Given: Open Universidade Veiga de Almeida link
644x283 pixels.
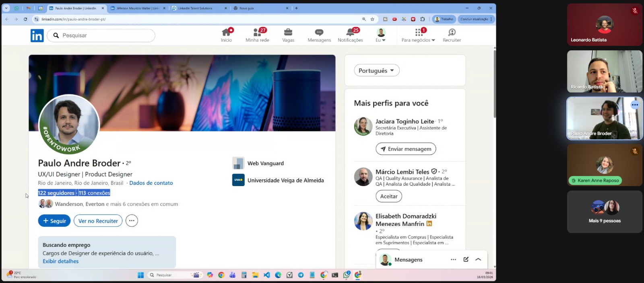Looking at the screenshot, I should 278,180.
